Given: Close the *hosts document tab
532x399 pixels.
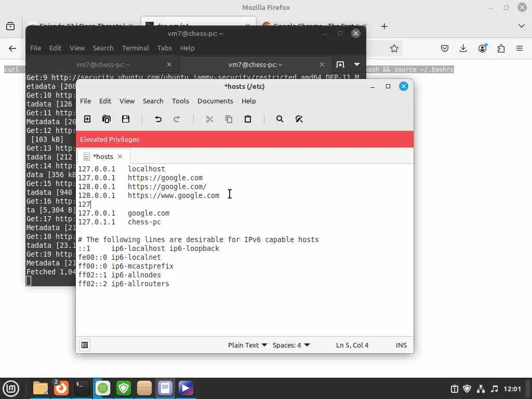Looking at the screenshot, I should [120, 156].
